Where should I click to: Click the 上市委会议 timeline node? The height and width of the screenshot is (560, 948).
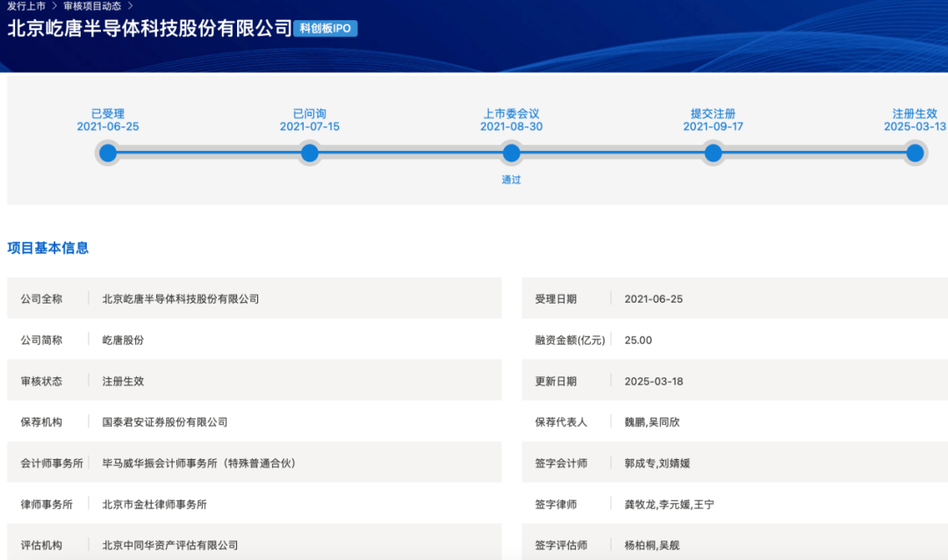[512, 153]
